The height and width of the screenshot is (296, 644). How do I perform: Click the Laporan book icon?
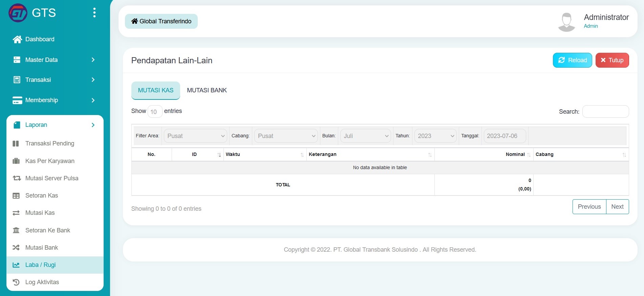tap(17, 125)
